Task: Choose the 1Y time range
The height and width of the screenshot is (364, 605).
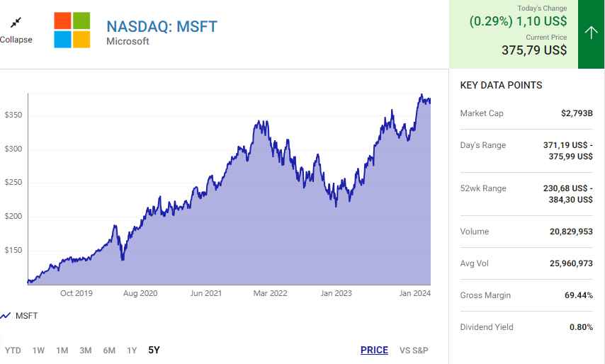Action: (x=132, y=350)
